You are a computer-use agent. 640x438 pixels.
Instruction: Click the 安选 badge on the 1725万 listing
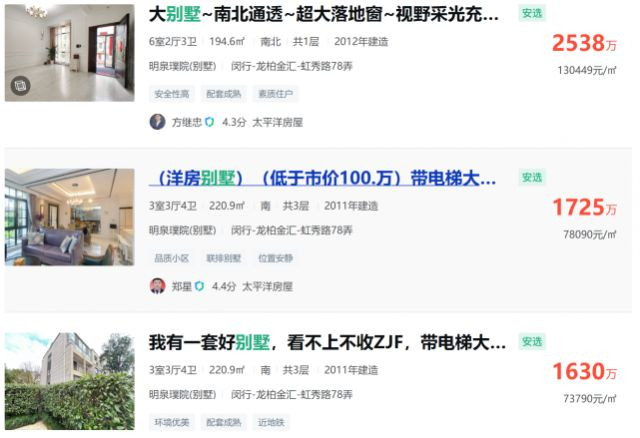[x=532, y=178]
